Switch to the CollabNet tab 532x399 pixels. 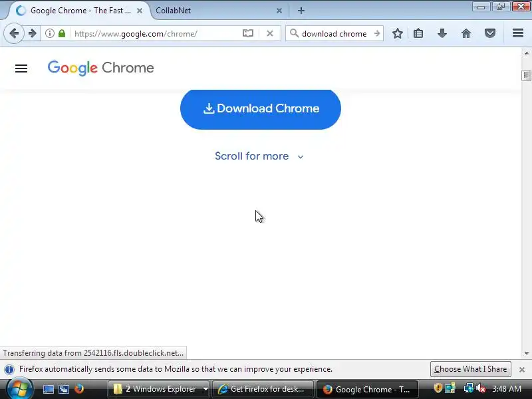point(217,11)
